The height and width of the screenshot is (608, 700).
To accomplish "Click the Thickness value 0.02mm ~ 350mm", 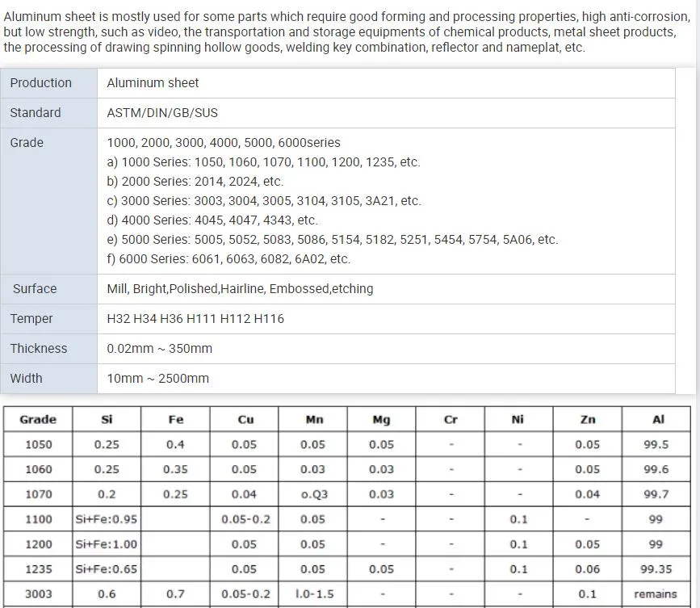I will [x=160, y=348].
